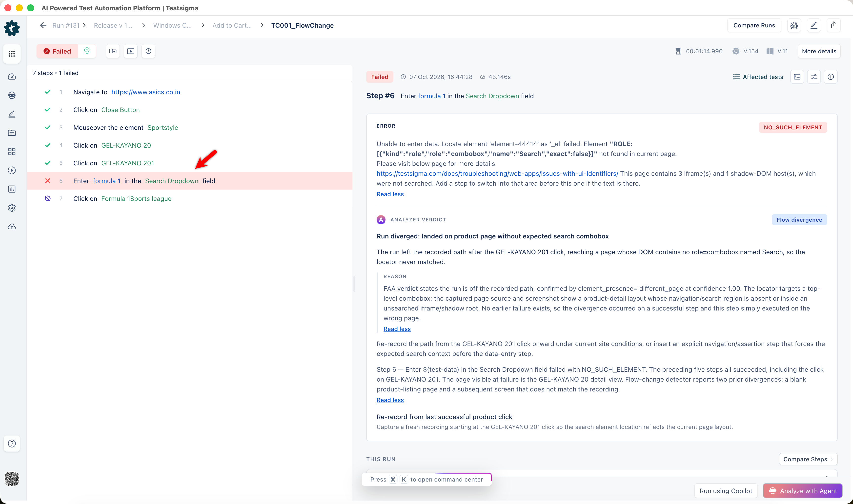Image resolution: width=853 pixels, height=504 pixels.
Task: Open the dashboard gauge icon in sidebar
Action: point(12,77)
